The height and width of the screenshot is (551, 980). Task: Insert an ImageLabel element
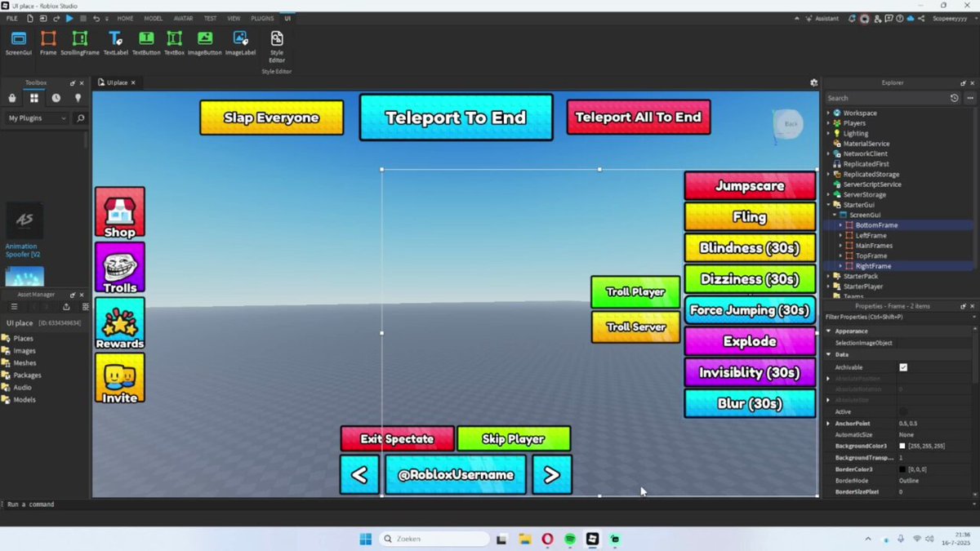[240, 43]
